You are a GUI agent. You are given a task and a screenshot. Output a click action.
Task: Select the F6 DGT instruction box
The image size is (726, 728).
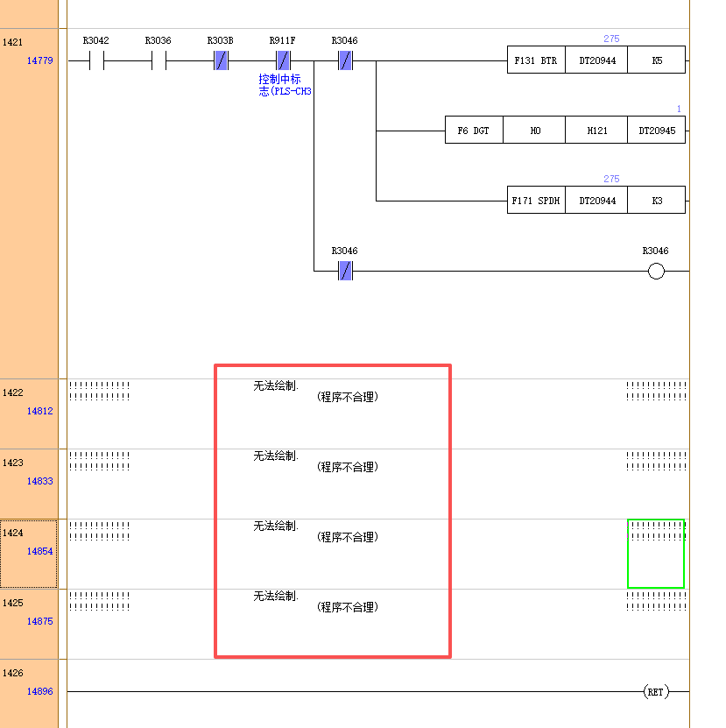tap(474, 131)
